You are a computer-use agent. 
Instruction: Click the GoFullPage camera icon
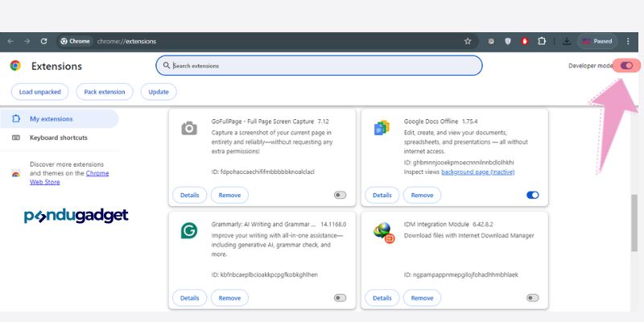(x=189, y=128)
